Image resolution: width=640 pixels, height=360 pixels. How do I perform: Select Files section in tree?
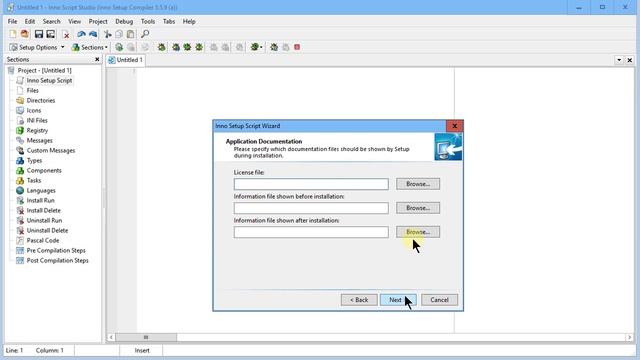(x=32, y=90)
